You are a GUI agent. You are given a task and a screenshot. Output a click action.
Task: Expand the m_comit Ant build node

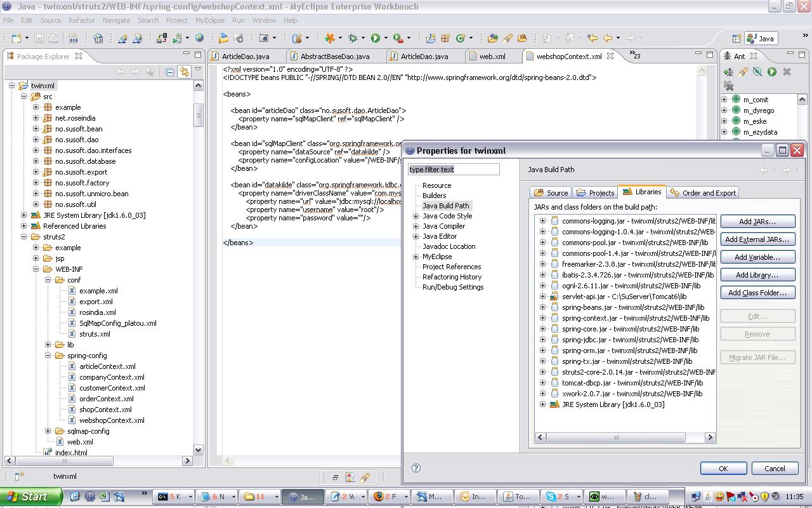[x=724, y=100]
